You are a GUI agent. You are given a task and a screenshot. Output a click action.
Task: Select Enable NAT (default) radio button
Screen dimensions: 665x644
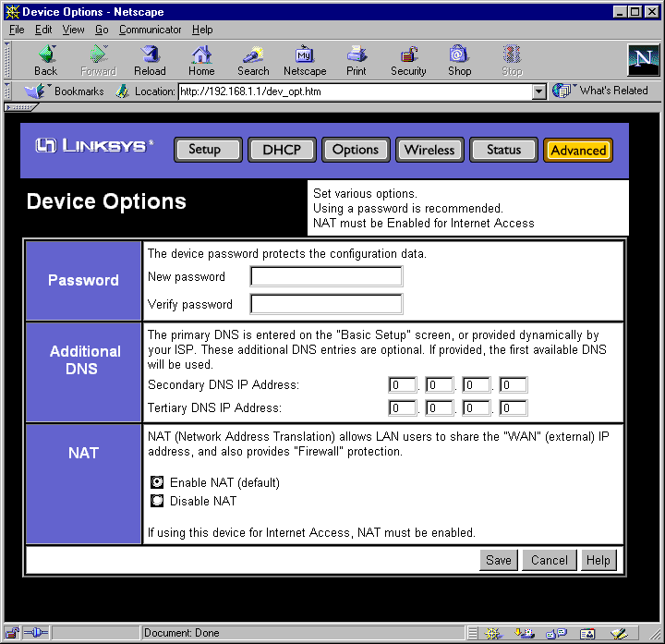(157, 482)
